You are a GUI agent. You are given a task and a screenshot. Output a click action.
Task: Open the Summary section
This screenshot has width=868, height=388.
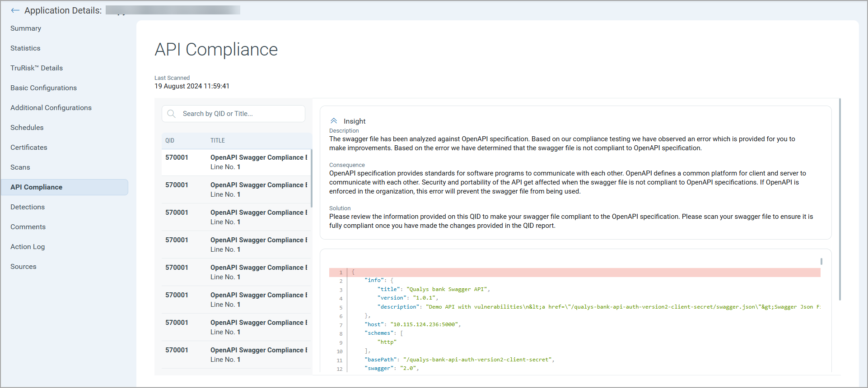26,28
